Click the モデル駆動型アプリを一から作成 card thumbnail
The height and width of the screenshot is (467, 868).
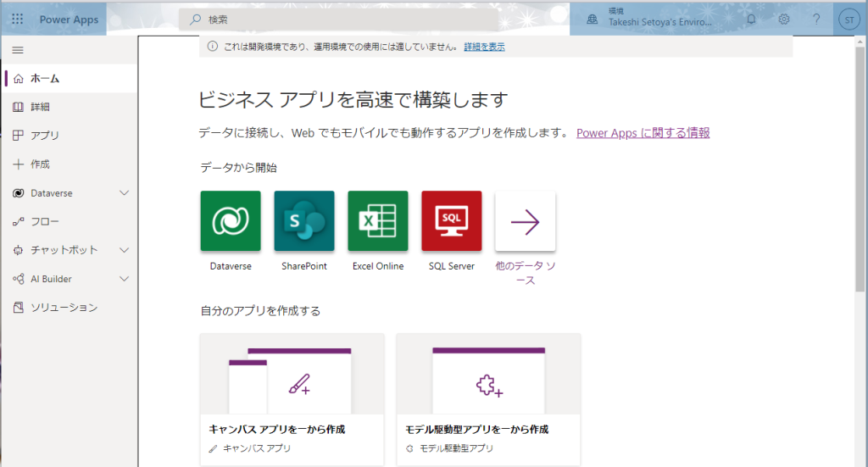pos(488,374)
